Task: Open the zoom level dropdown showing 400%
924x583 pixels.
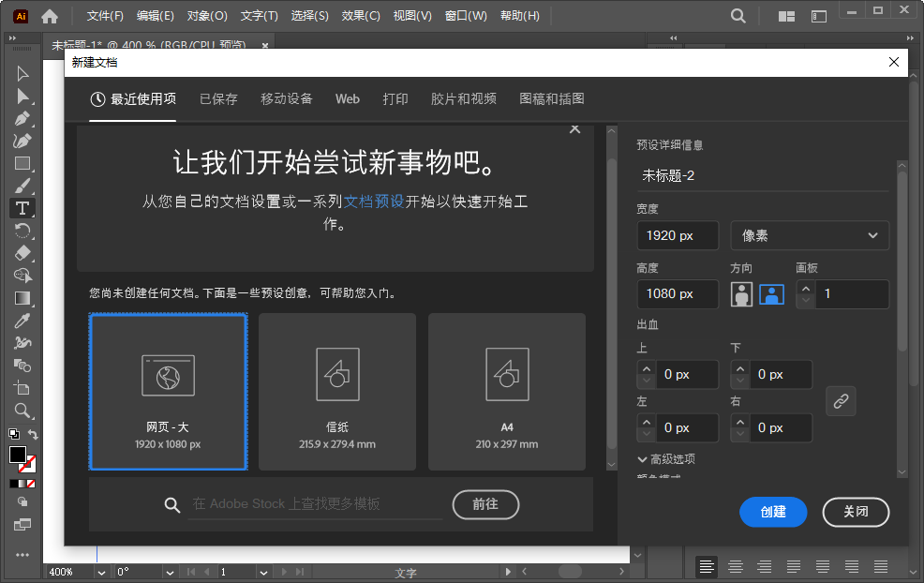Action: click(x=101, y=573)
